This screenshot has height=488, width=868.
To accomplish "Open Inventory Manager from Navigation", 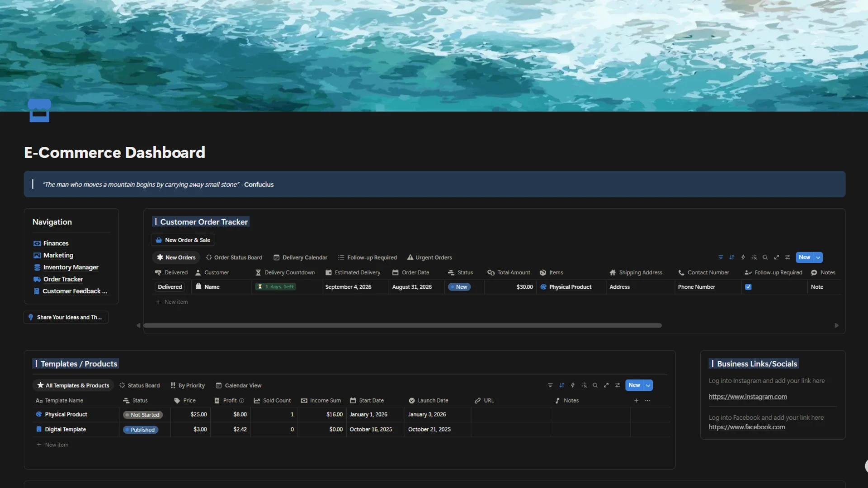I will (x=66, y=267).
